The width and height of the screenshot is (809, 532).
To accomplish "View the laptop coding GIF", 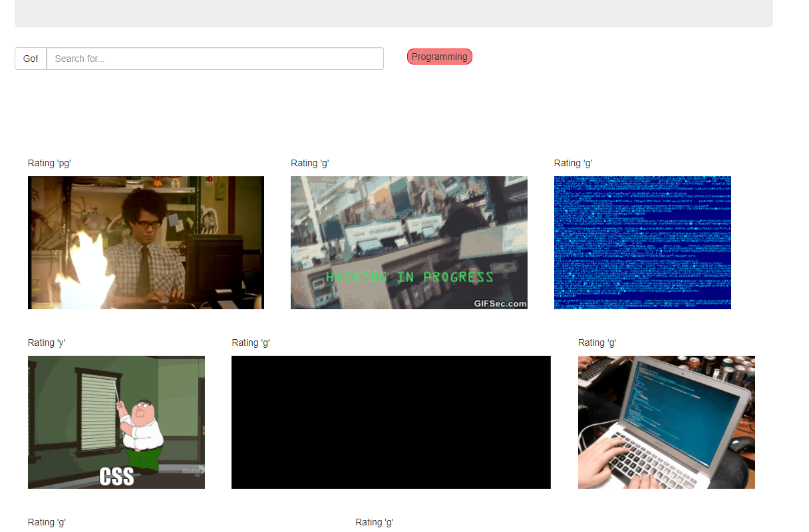I will [x=666, y=422].
